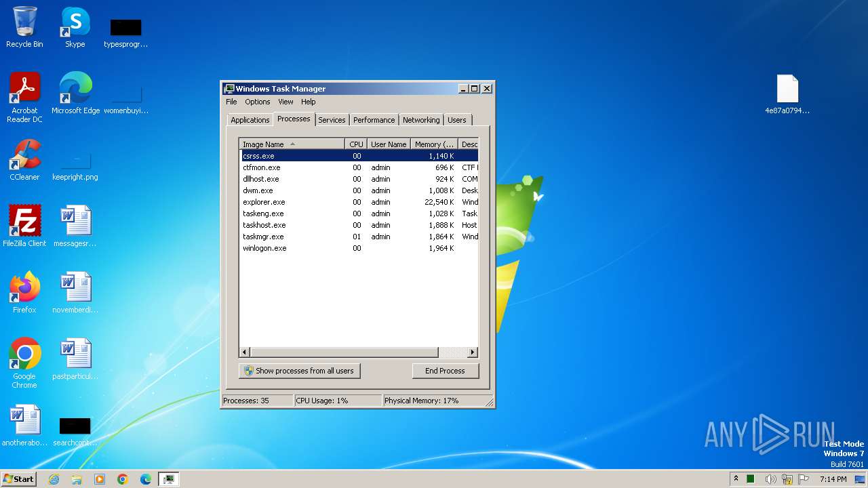The image size is (868, 488).
Task: Click the Chrome icon in taskbar
Action: 123,479
